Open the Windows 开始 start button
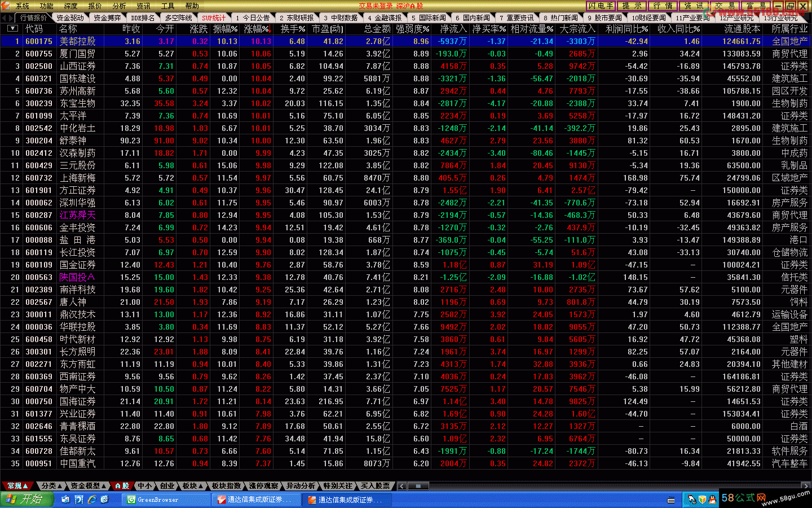 pyautogui.click(x=27, y=499)
